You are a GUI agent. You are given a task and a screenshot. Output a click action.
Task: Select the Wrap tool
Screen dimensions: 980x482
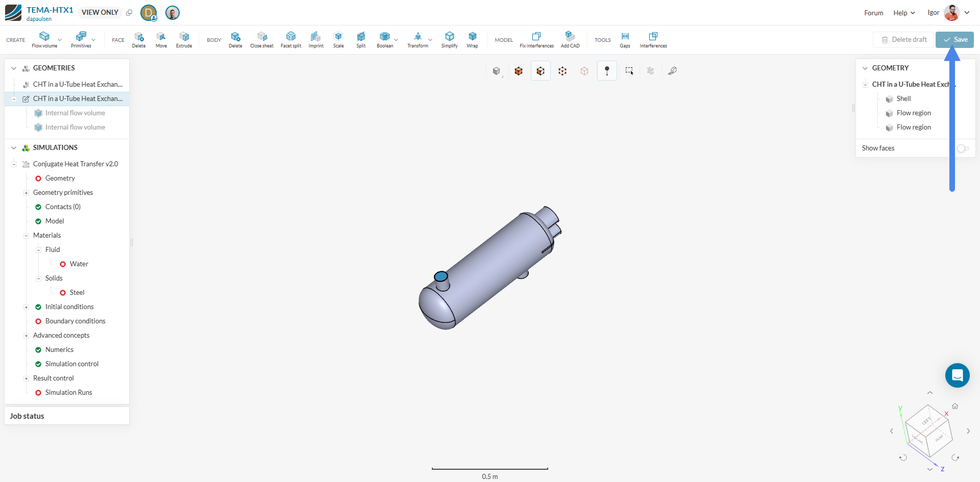coord(472,39)
